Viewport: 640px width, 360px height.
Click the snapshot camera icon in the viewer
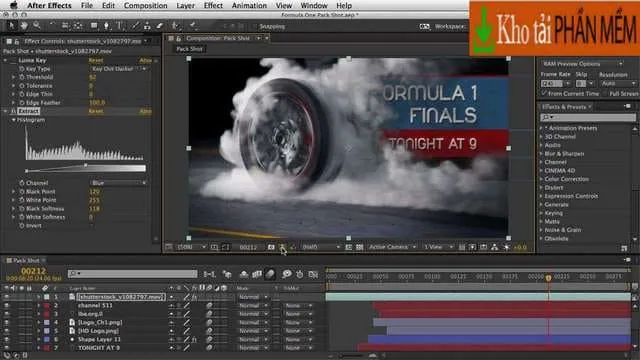tap(271, 247)
